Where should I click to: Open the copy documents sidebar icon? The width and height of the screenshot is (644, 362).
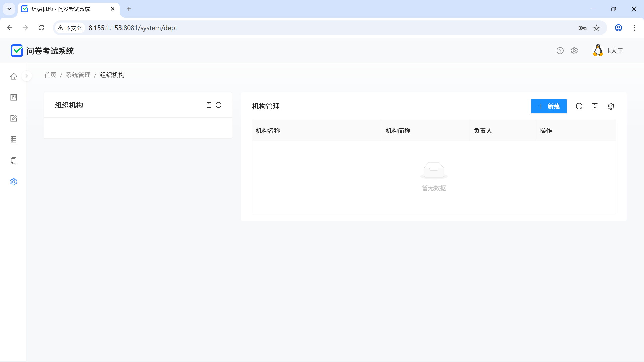14,161
